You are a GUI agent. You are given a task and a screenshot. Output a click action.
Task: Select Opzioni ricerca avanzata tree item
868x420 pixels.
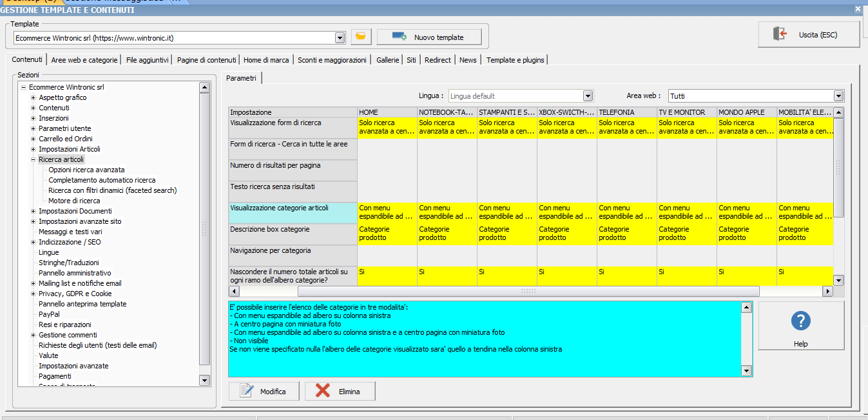[86, 170]
